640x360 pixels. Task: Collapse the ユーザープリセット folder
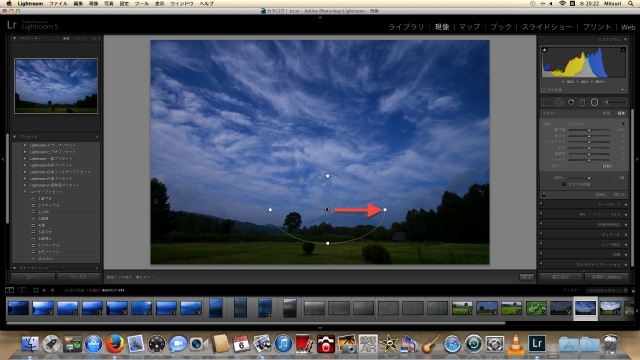25,191
